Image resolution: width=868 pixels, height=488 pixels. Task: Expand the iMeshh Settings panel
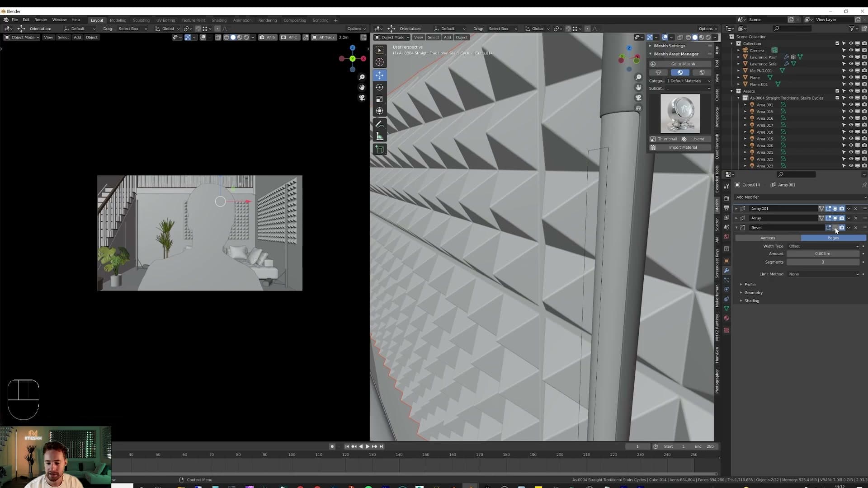point(669,46)
